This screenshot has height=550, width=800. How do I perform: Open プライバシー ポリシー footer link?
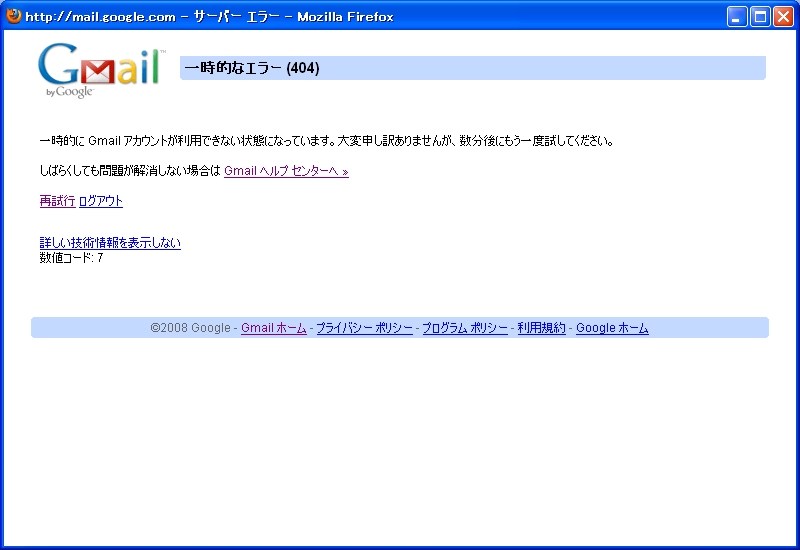[364, 328]
